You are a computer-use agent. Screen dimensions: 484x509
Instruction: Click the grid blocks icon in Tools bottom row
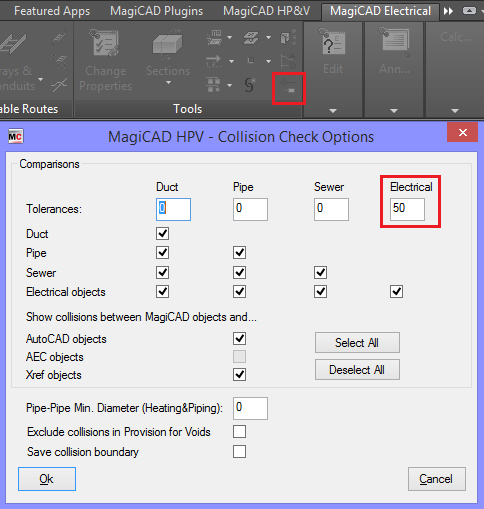point(213,85)
